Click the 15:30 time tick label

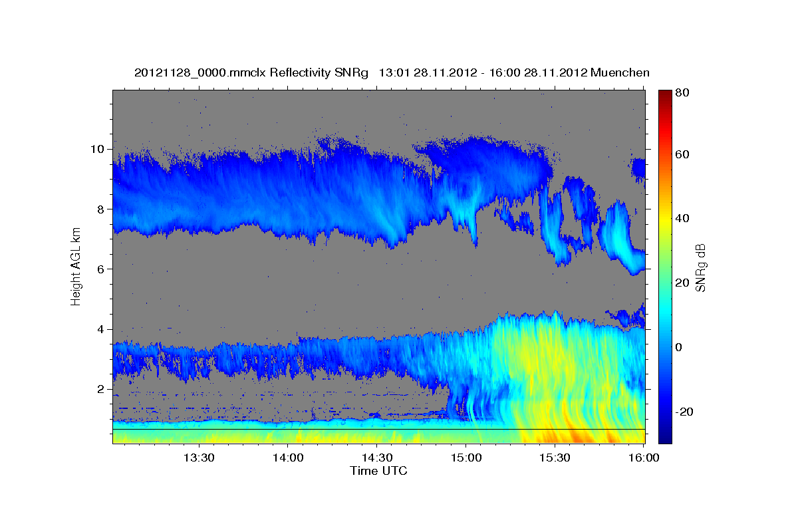[555, 458]
